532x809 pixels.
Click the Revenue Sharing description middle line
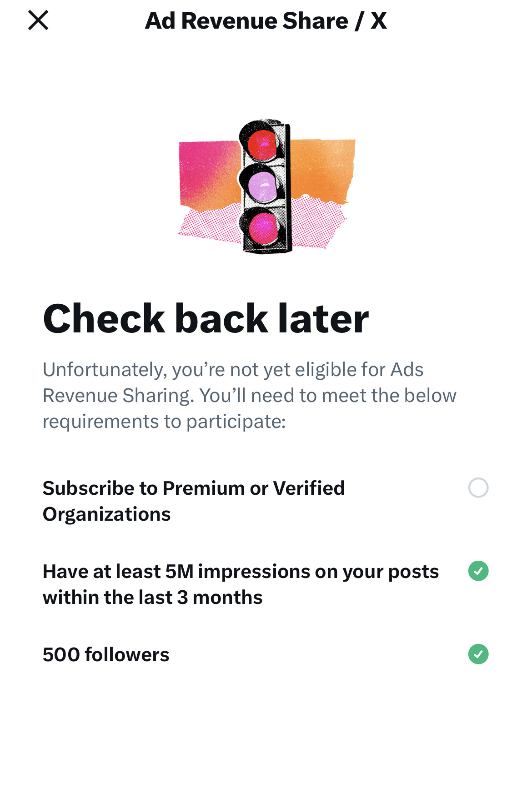(x=249, y=395)
